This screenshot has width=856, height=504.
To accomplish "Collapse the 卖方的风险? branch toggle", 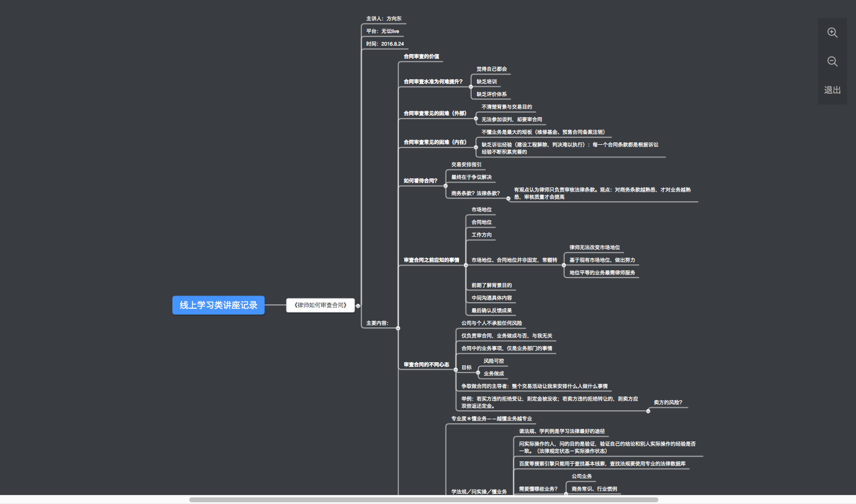I will pyautogui.click(x=648, y=411).
